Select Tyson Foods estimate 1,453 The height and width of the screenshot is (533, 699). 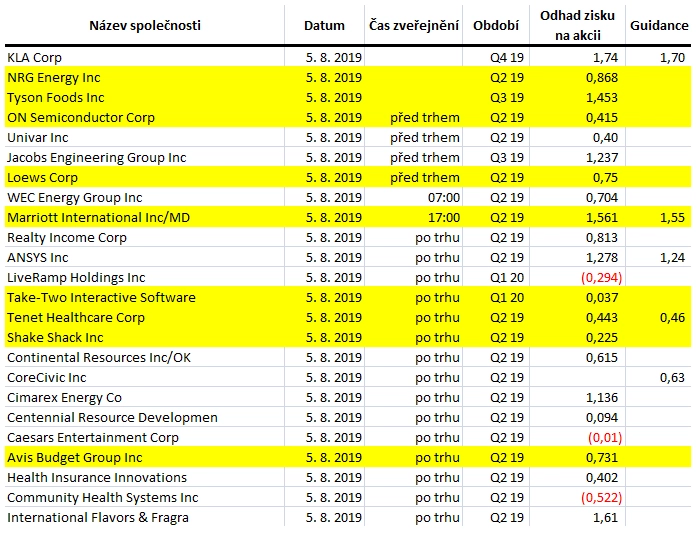tap(602, 98)
